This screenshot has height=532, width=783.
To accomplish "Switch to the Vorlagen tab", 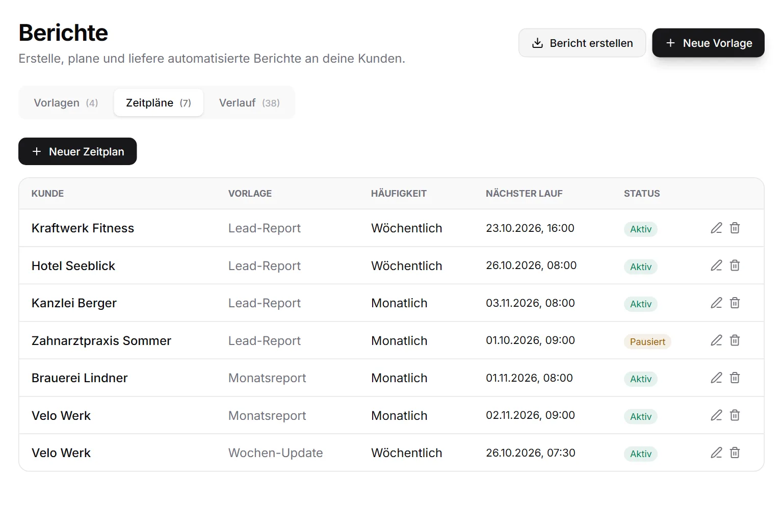I will click(66, 103).
